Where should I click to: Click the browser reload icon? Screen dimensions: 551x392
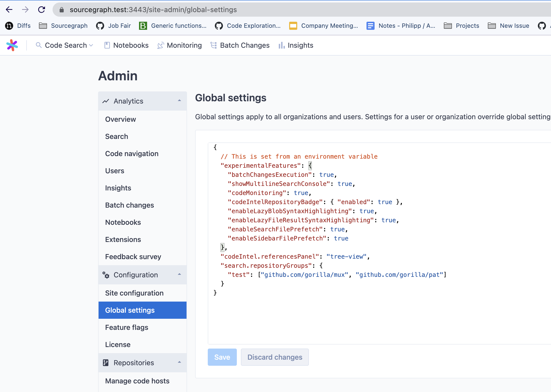(41, 10)
